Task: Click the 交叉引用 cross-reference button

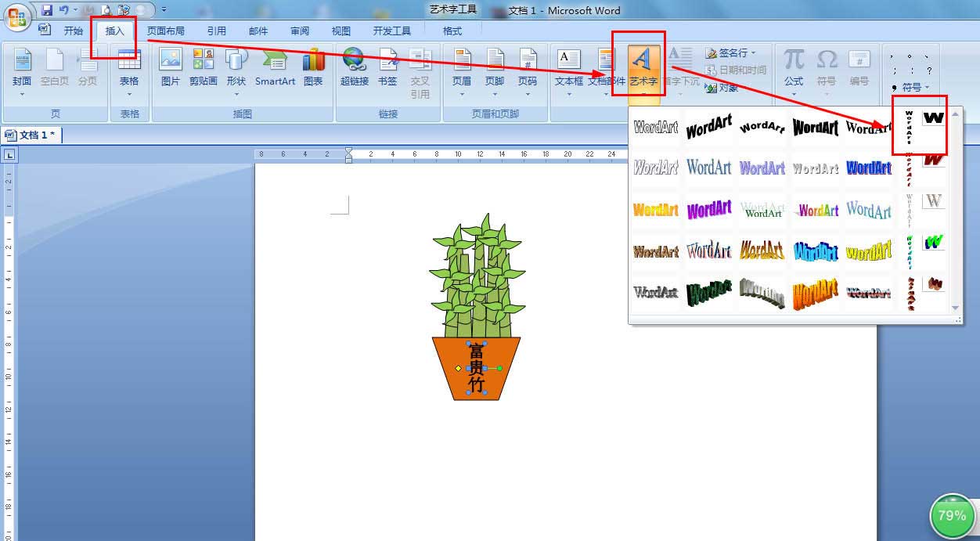Action: (x=420, y=71)
